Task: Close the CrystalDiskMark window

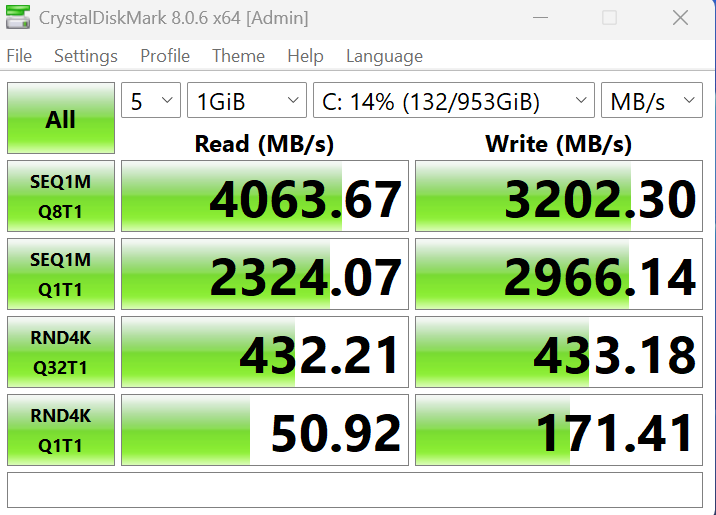Action: coord(680,18)
